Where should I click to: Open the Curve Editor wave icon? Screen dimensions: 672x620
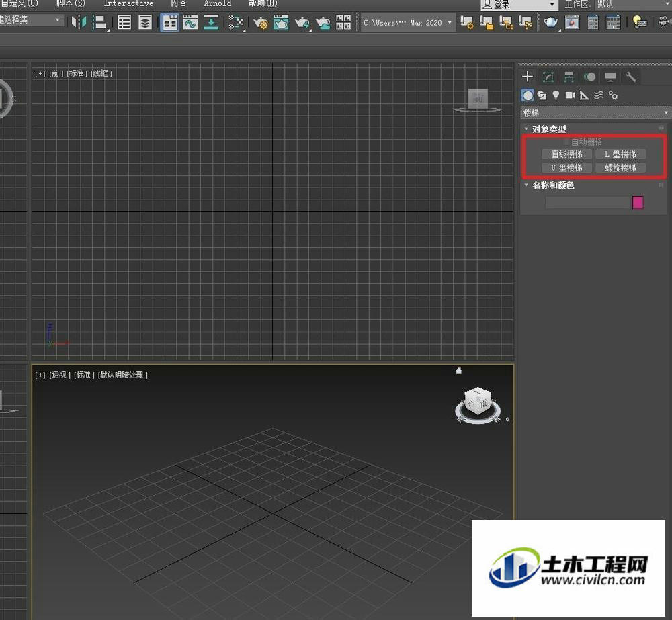[190, 22]
